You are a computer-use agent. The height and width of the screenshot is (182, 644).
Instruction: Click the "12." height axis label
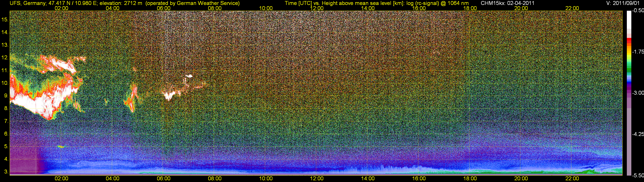pyautogui.click(x=5, y=58)
